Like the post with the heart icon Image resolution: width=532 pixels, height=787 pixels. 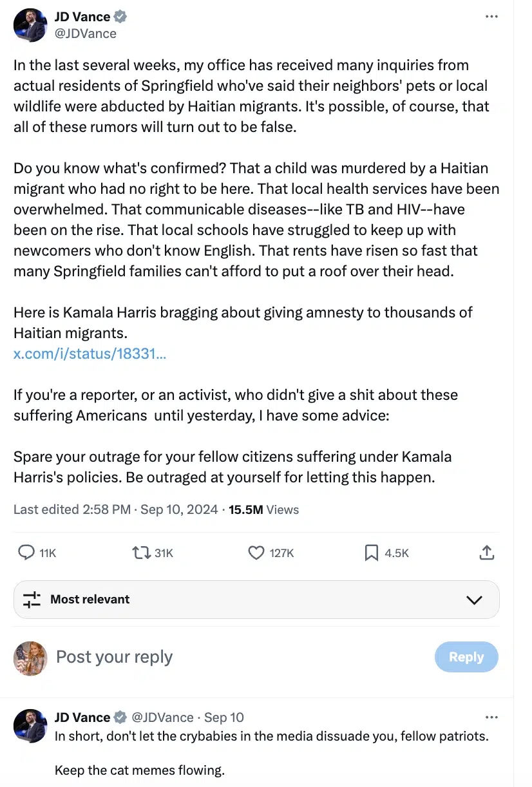point(256,553)
